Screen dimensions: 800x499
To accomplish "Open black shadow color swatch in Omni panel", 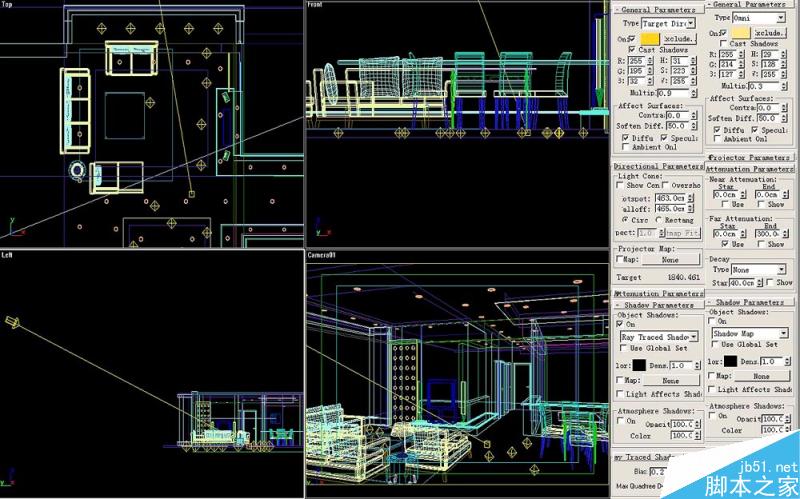I will 731,361.
